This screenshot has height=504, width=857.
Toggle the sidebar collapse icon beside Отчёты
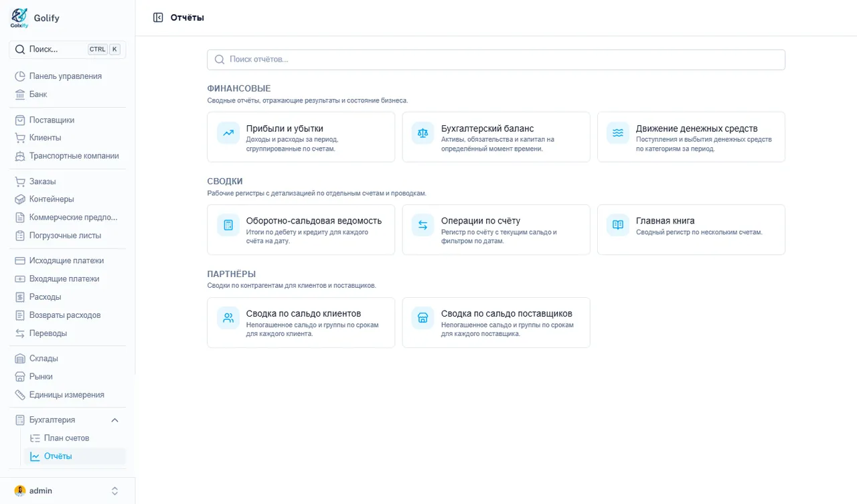coord(158,17)
